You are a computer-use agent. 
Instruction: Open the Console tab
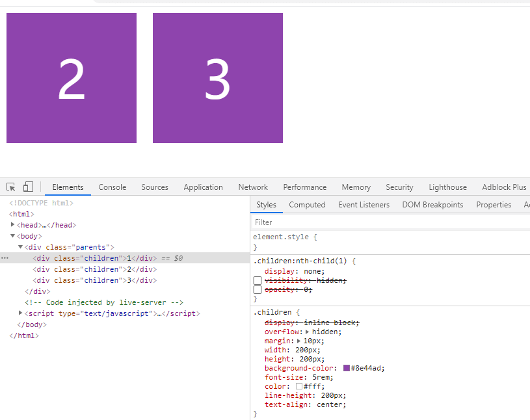tap(113, 187)
